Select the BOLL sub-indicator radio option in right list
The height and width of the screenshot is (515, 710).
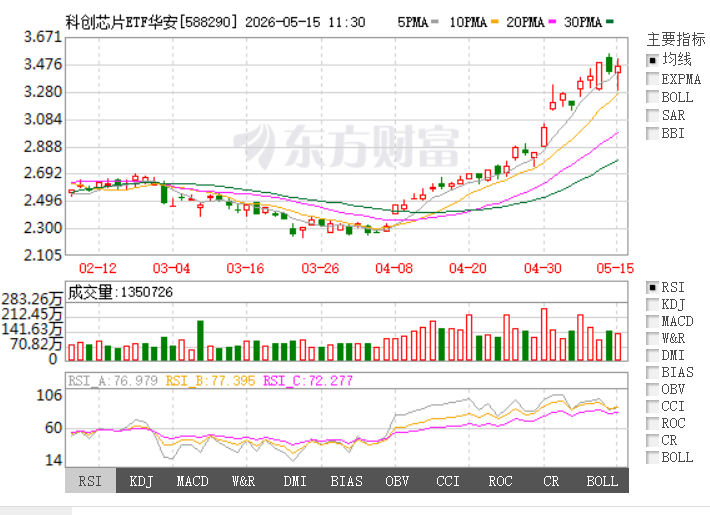pos(652,457)
